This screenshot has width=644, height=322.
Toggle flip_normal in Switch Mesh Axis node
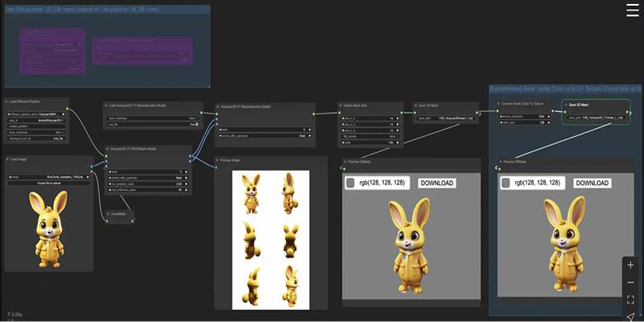click(369, 136)
